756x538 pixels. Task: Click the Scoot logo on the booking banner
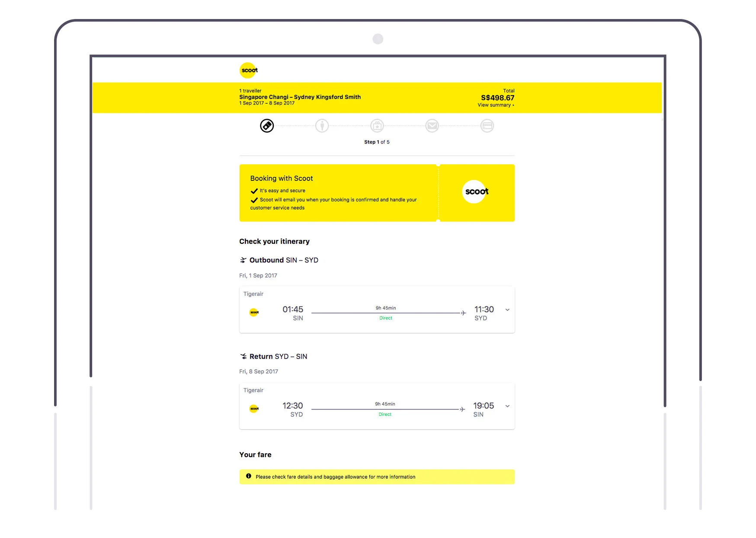point(476,192)
